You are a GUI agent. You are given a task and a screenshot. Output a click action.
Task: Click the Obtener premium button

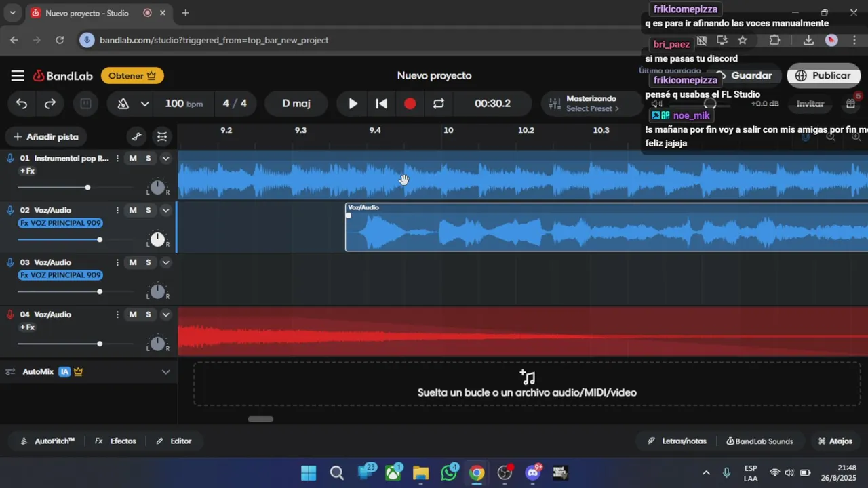click(132, 76)
